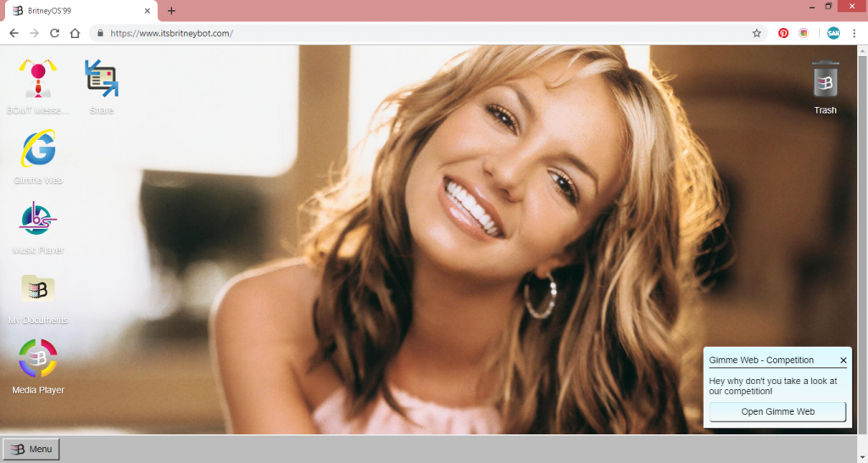868x463 pixels.
Task: Go to browser home page button
Action: (75, 33)
